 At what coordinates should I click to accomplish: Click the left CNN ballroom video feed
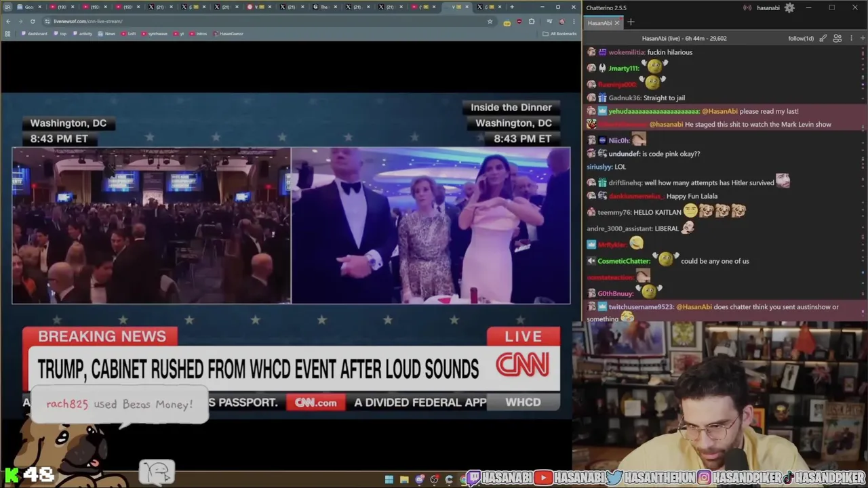coord(151,225)
